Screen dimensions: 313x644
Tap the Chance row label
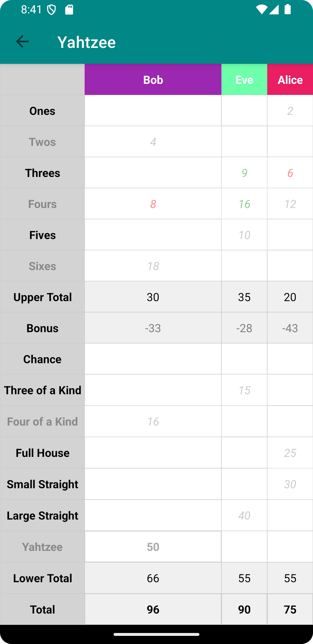(x=42, y=359)
